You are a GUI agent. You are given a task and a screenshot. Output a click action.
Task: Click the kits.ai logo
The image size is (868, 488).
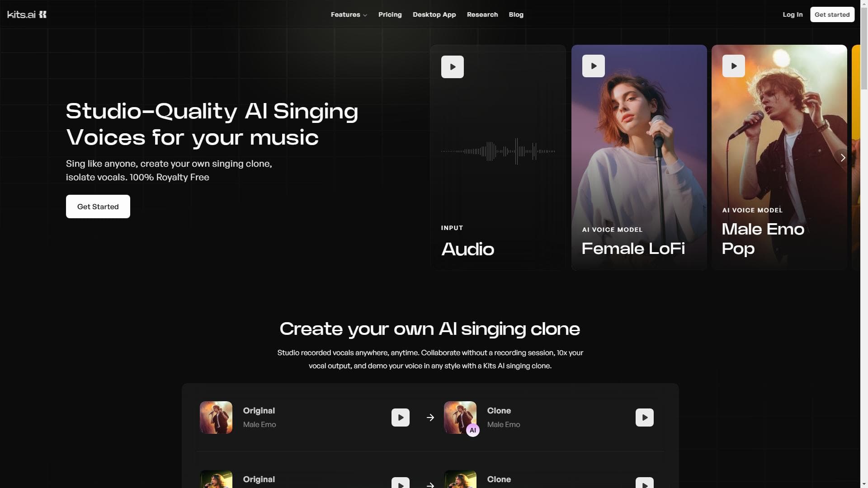pos(27,14)
